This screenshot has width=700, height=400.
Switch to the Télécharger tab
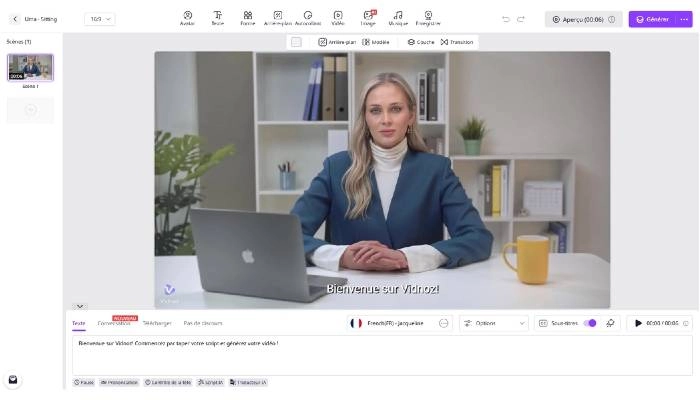coord(157,323)
